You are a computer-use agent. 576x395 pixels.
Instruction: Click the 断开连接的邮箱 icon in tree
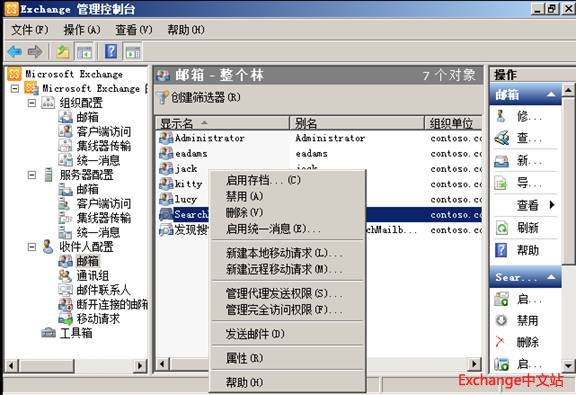click(65, 304)
